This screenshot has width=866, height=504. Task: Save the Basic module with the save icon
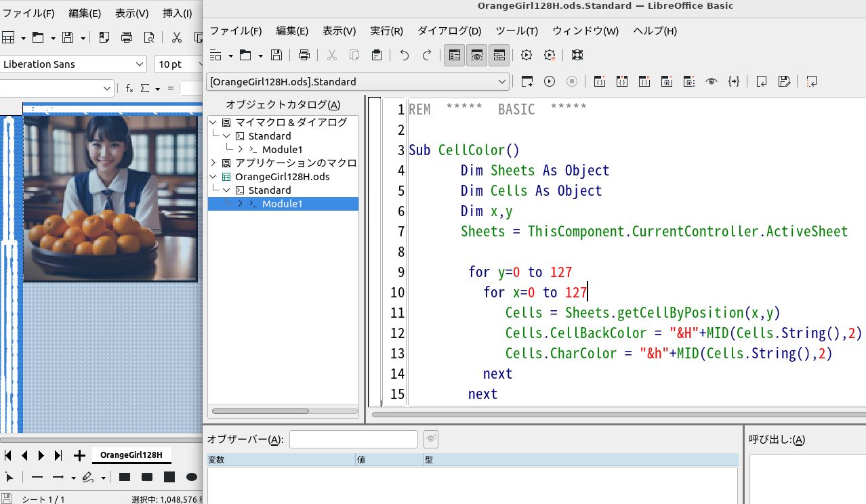(276, 55)
